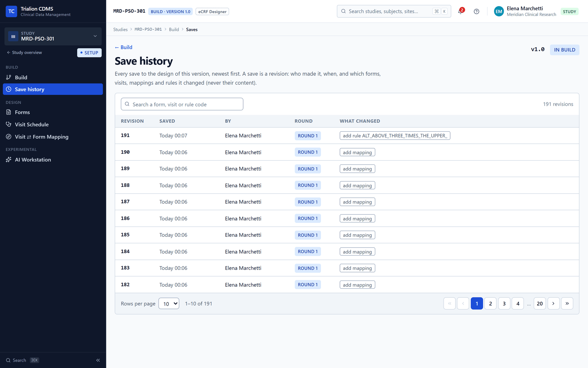Image resolution: width=588 pixels, height=368 pixels.
Task: Click the EM user avatar
Action: pyautogui.click(x=499, y=11)
